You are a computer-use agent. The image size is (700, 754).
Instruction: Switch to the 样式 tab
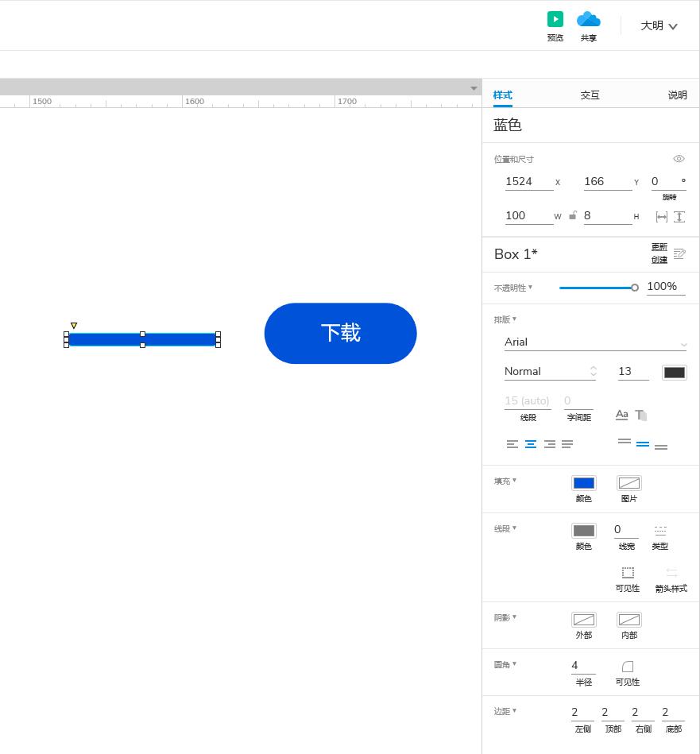(x=502, y=95)
